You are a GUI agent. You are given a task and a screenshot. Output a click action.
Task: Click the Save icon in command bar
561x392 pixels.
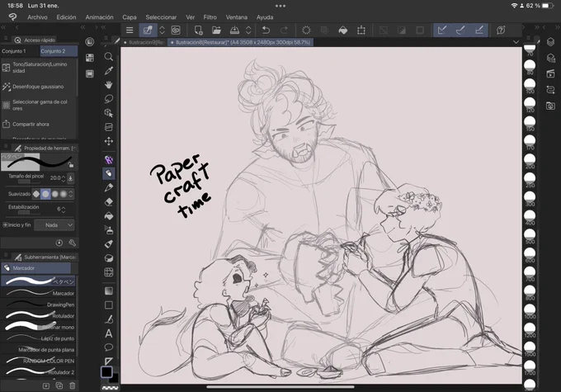pyautogui.click(x=234, y=31)
